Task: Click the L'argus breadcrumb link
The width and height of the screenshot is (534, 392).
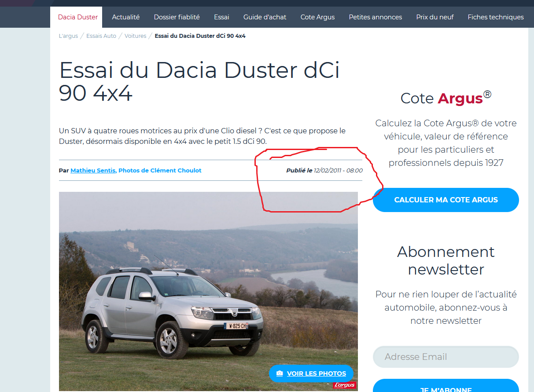Action: (x=68, y=36)
